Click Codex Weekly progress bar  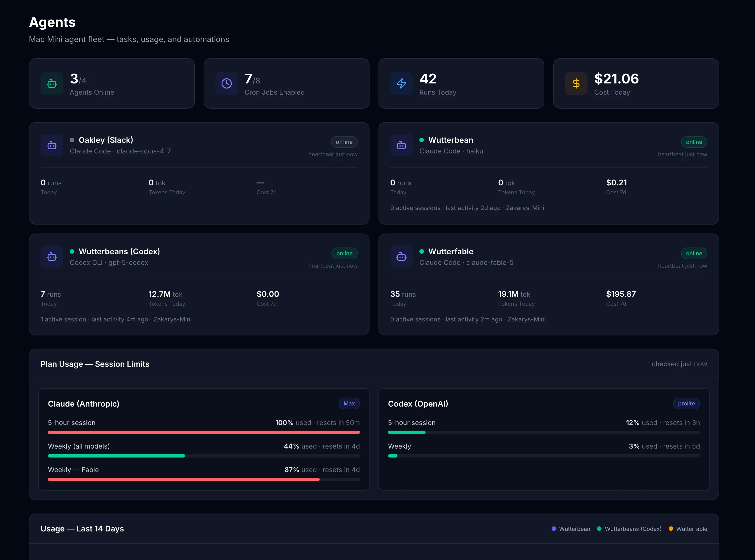click(544, 456)
